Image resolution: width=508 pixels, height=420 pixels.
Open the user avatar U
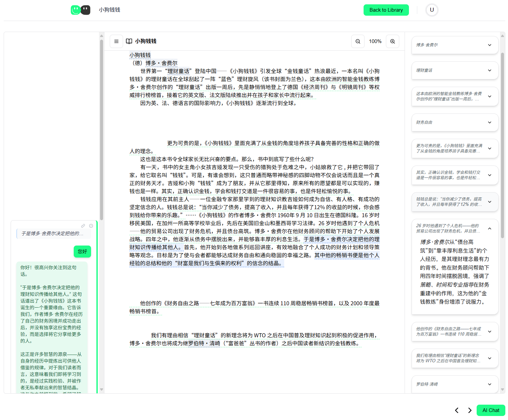click(x=432, y=10)
